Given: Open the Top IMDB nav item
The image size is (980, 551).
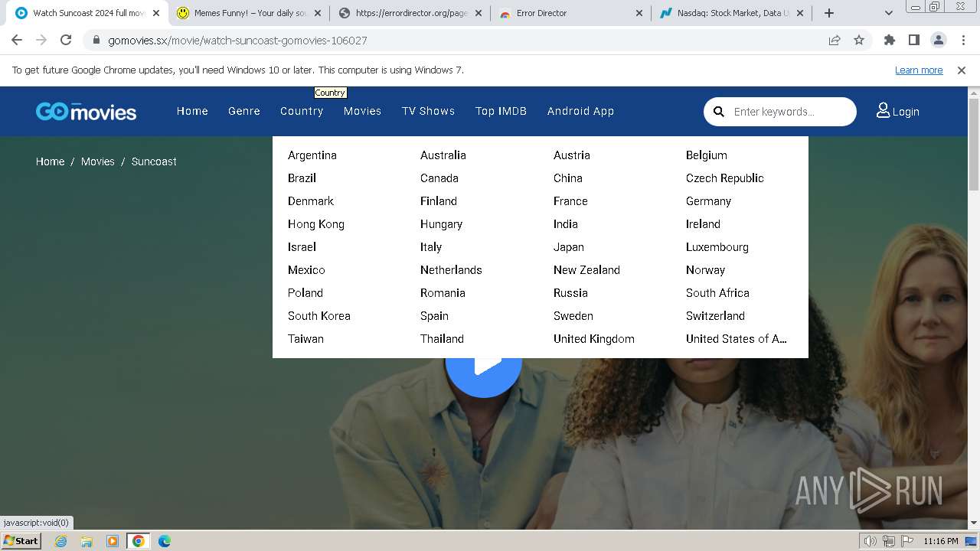Looking at the screenshot, I should click(x=501, y=111).
